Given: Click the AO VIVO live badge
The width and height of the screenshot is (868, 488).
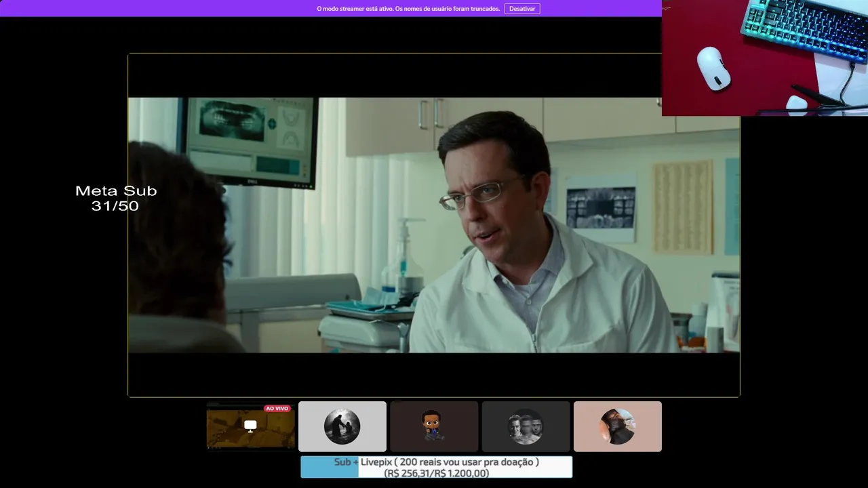Looking at the screenshot, I should (x=277, y=409).
